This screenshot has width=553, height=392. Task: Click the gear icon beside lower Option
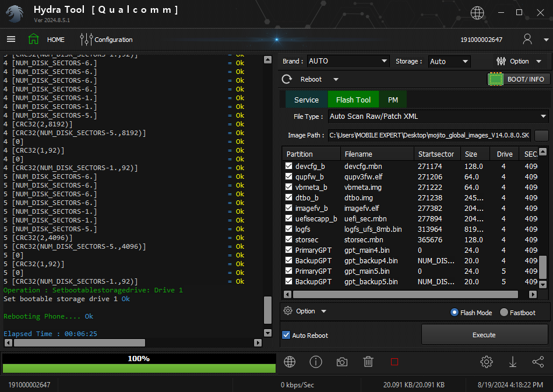coord(288,311)
